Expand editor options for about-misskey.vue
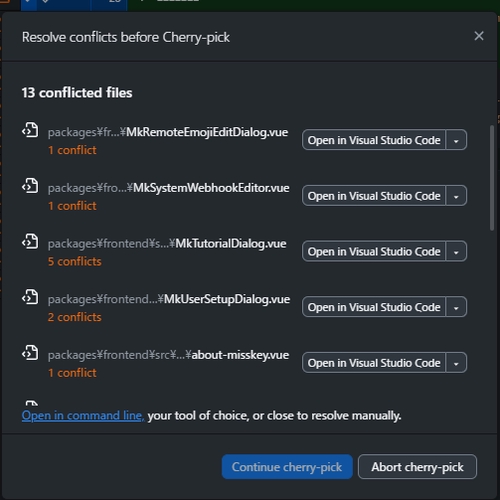The height and width of the screenshot is (500, 500). (456, 363)
